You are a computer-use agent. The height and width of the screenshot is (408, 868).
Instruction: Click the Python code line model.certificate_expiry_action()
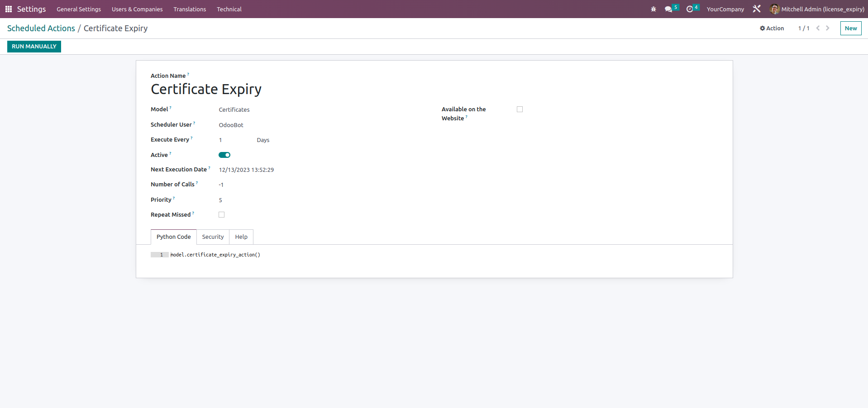point(215,255)
